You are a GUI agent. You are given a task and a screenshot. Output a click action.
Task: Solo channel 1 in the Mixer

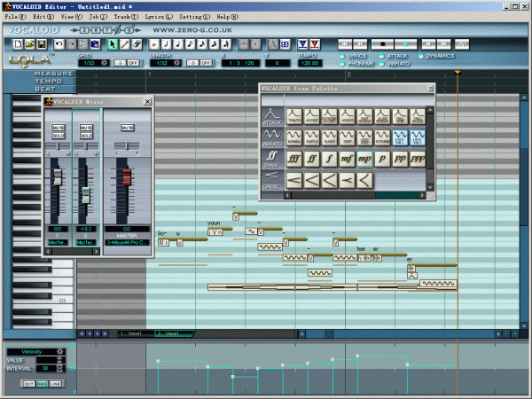click(58, 136)
